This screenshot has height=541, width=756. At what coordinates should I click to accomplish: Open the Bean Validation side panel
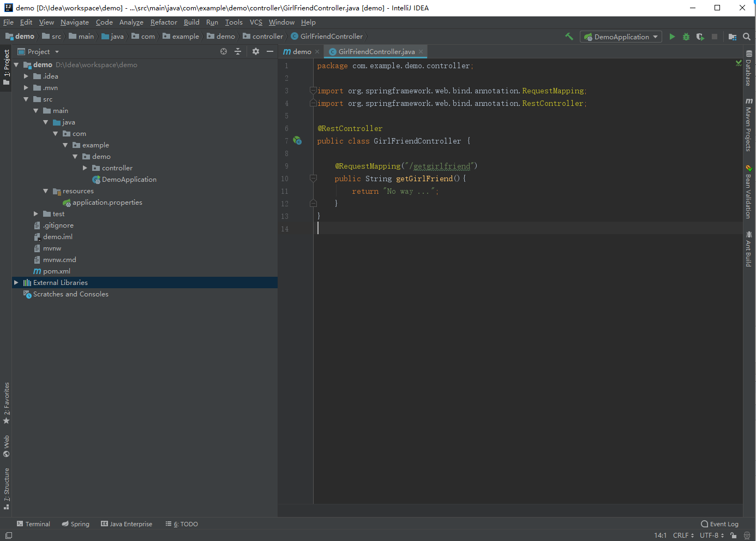click(x=749, y=192)
